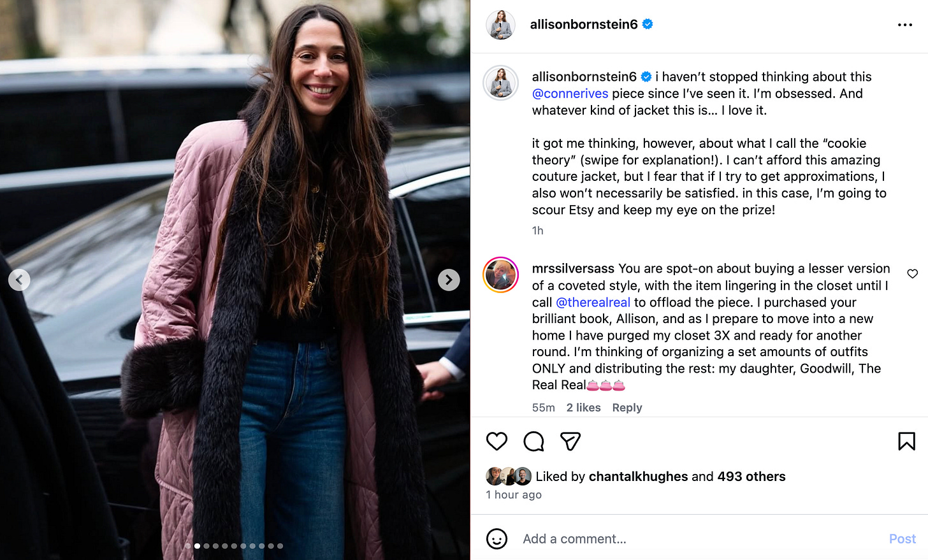Go to next photo with right arrow

(449, 280)
